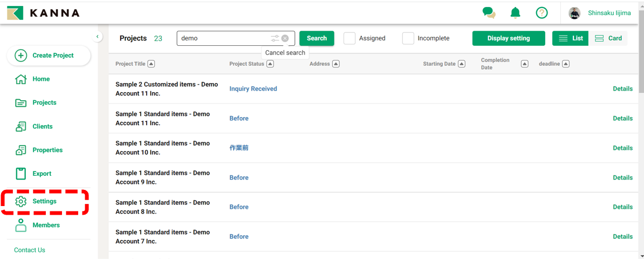The image size is (644, 267).
Task: Open Details for Inquiry Received project
Action: (622, 88)
